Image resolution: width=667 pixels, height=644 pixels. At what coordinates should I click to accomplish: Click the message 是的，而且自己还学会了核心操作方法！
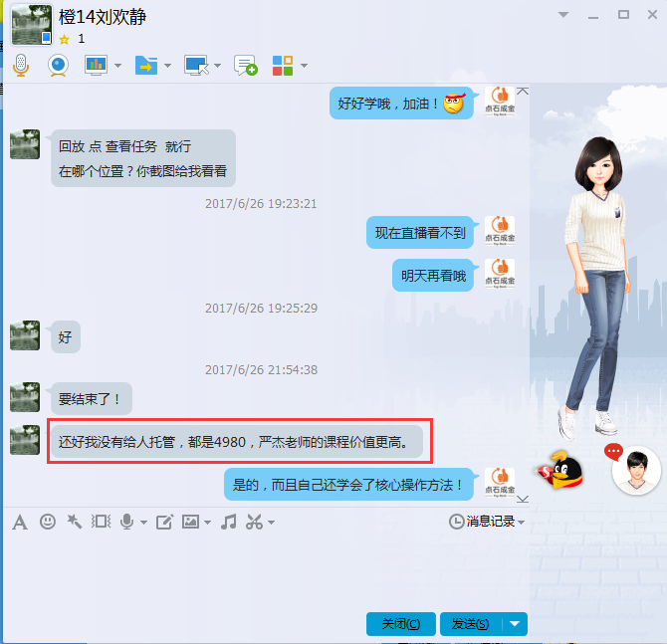click(348, 485)
